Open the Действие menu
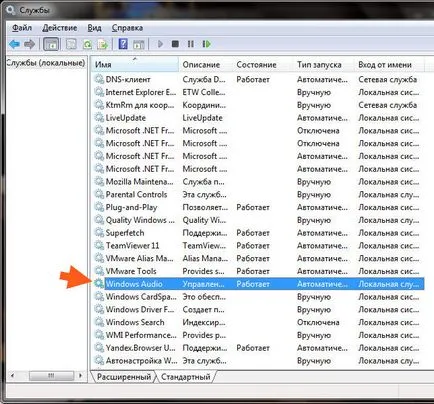The width and height of the screenshot is (434, 404). 60,28
